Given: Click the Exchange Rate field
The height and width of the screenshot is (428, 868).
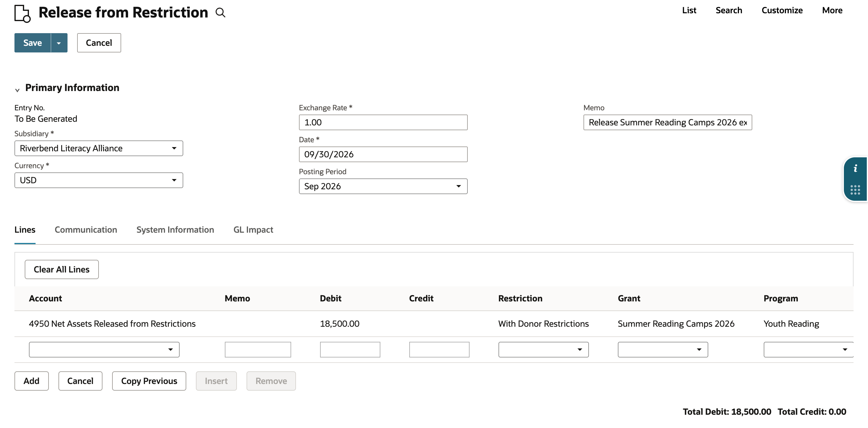Looking at the screenshot, I should (383, 122).
